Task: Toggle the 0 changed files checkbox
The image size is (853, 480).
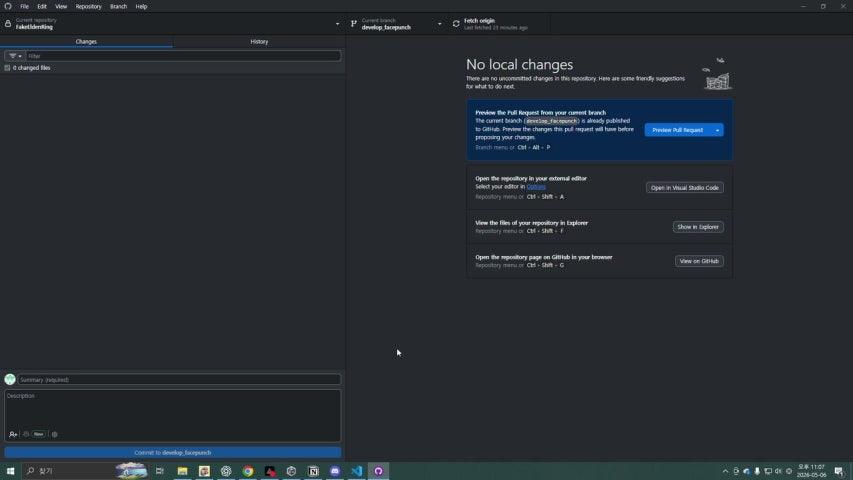Action: click(7, 68)
